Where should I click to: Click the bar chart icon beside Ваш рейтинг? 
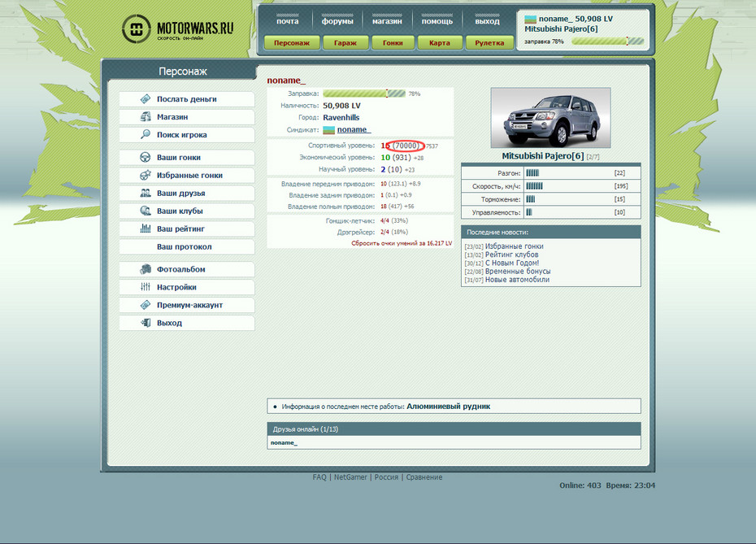pyautogui.click(x=146, y=228)
